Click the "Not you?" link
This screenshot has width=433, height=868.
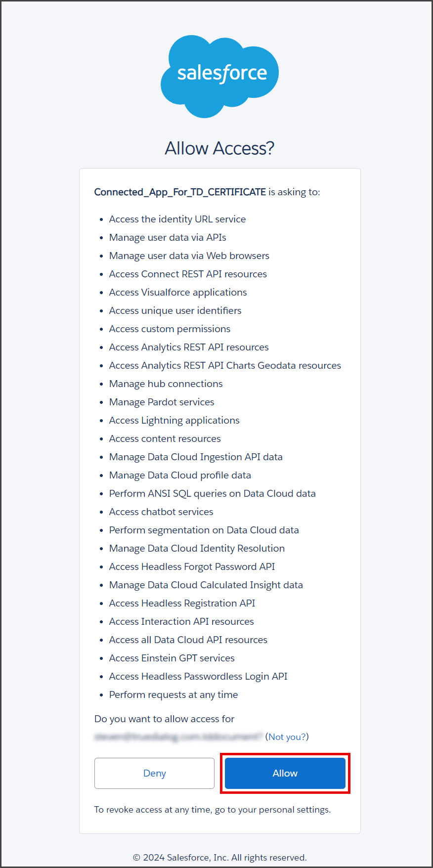(x=287, y=737)
